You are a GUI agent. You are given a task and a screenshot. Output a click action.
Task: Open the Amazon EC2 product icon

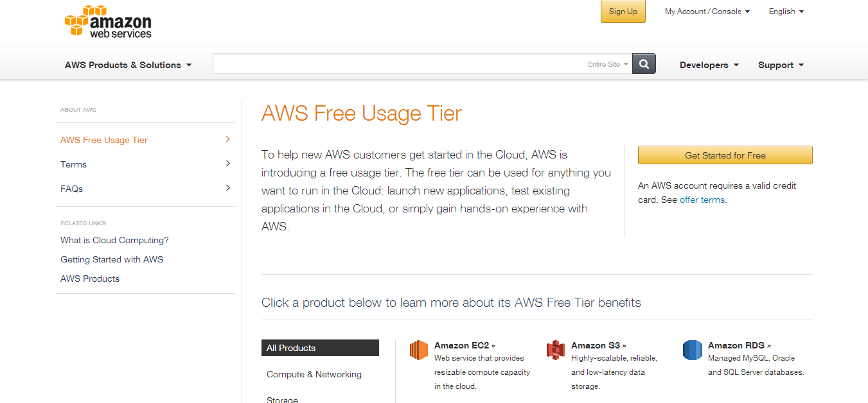tap(419, 350)
